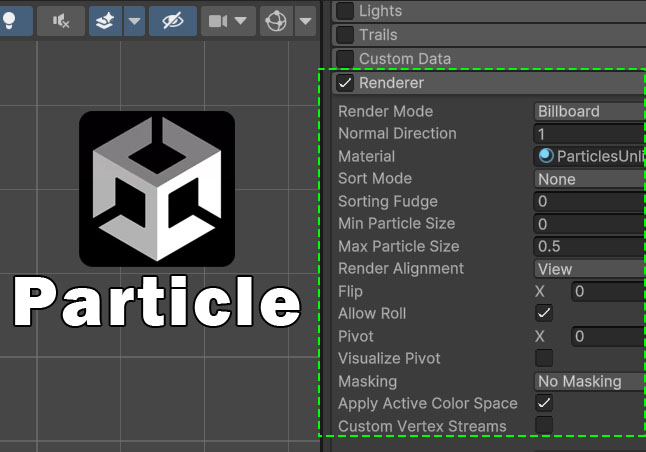Toggle scene effects layers icon
Screen dimensions: 646x452
point(104,20)
